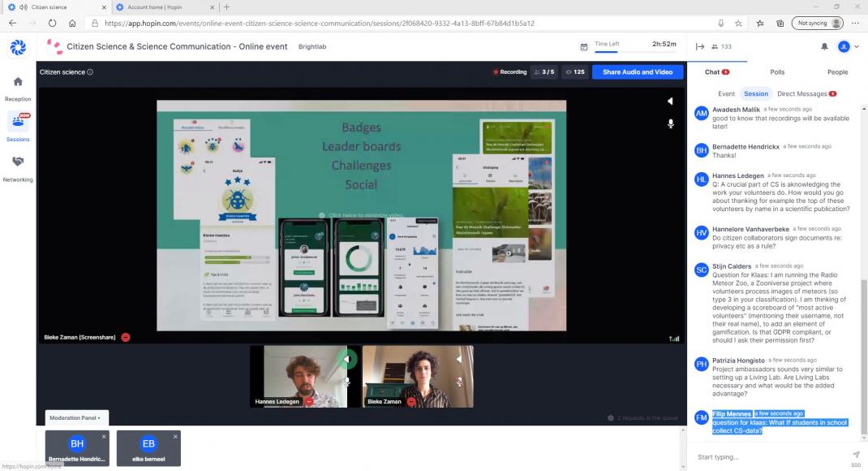Toggle Bieke Zaman's volume speaker
The image size is (868, 471).
[459, 359]
